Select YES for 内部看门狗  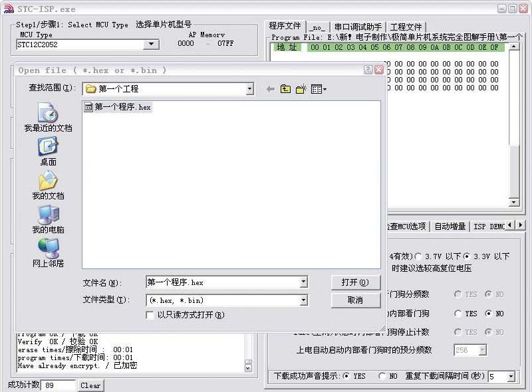[458, 314]
